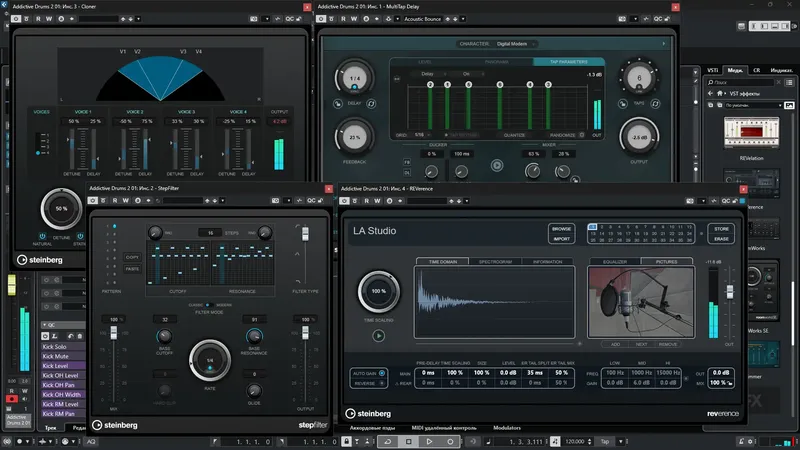Click the monitor speaker icon on the track
This screenshot has height=450, width=800.
point(24,398)
